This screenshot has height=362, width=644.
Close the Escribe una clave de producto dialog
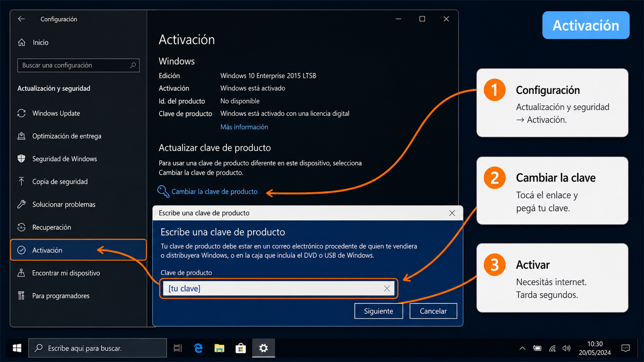[x=452, y=213]
